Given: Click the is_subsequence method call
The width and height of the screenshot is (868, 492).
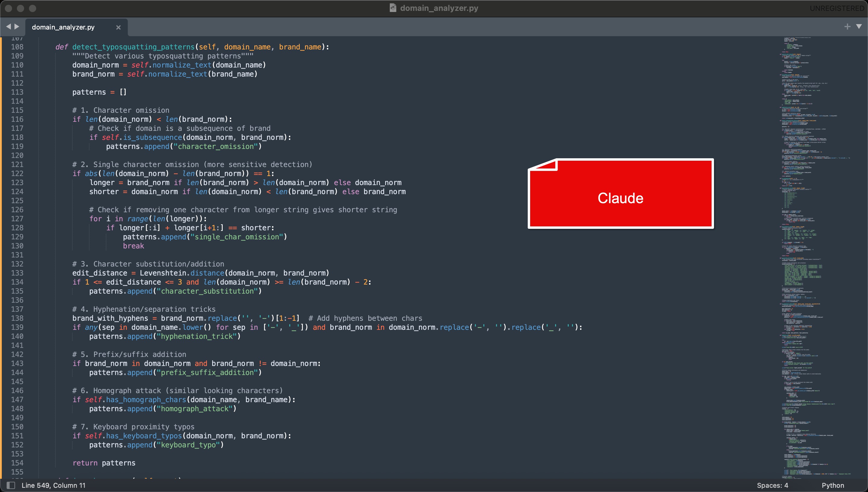Looking at the screenshot, I should tap(152, 137).
